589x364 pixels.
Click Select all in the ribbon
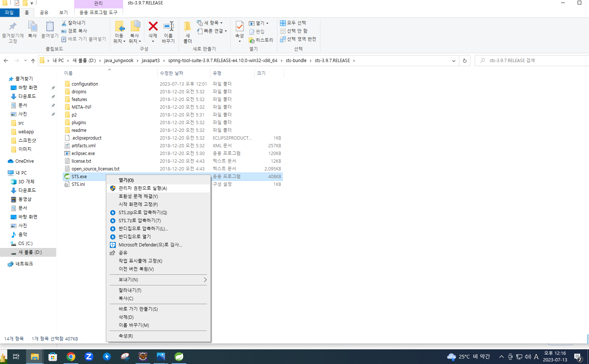point(293,23)
